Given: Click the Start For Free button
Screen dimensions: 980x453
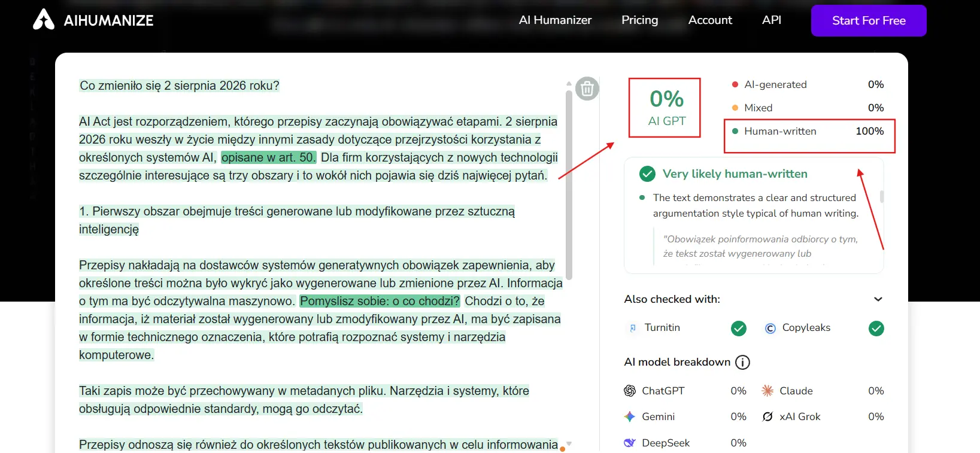Looking at the screenshot, I should tap(869, 20).
